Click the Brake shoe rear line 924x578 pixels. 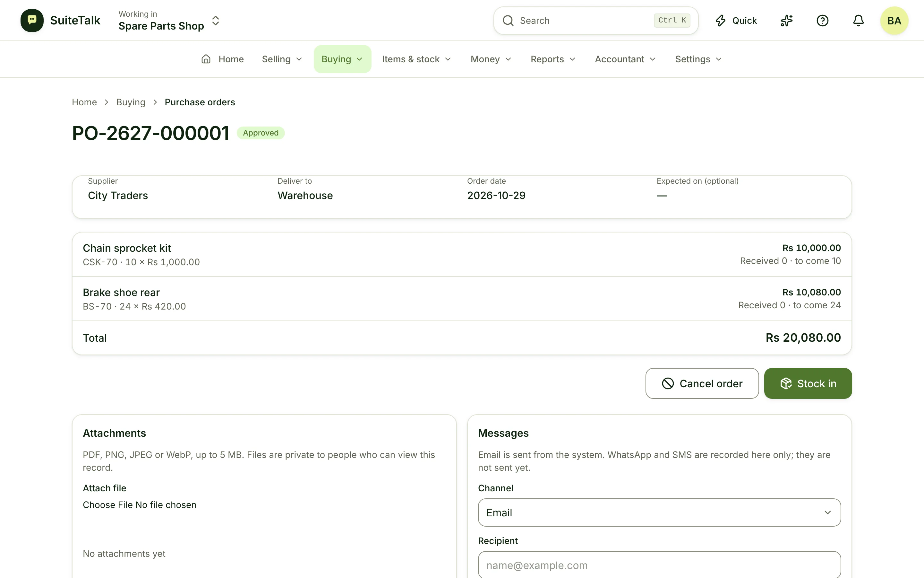point(462,299)
